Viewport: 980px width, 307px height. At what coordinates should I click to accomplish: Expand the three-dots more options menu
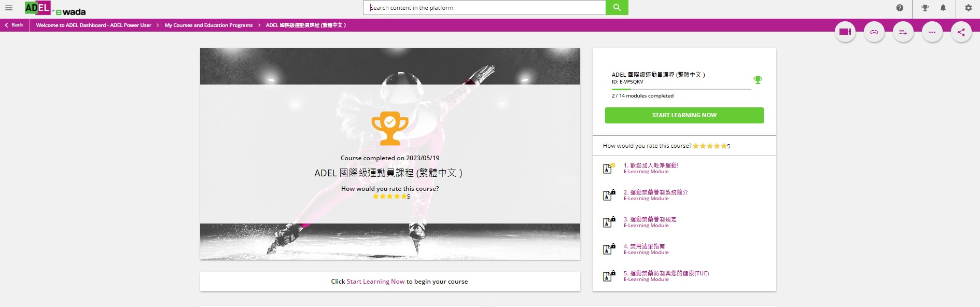[x=932, y=32]
